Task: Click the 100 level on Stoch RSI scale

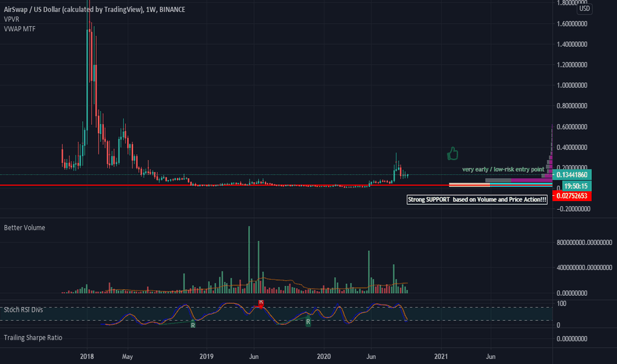Action: click(561, 303)
